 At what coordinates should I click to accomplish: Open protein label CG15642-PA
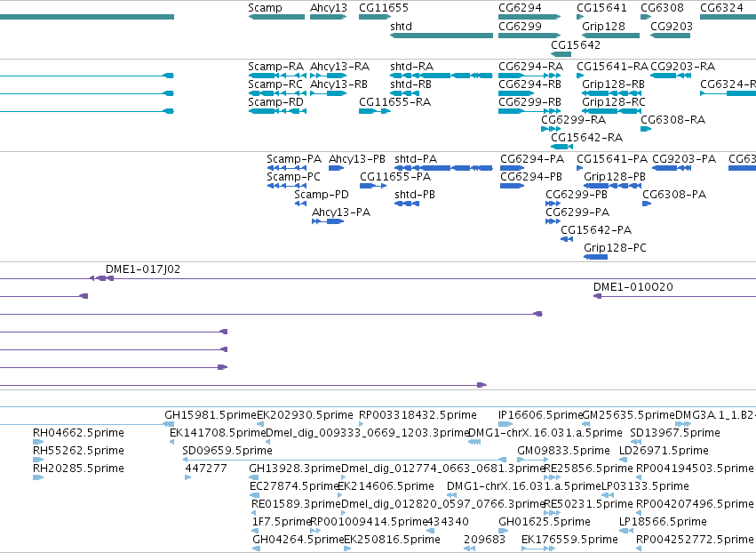pos(596,230)
